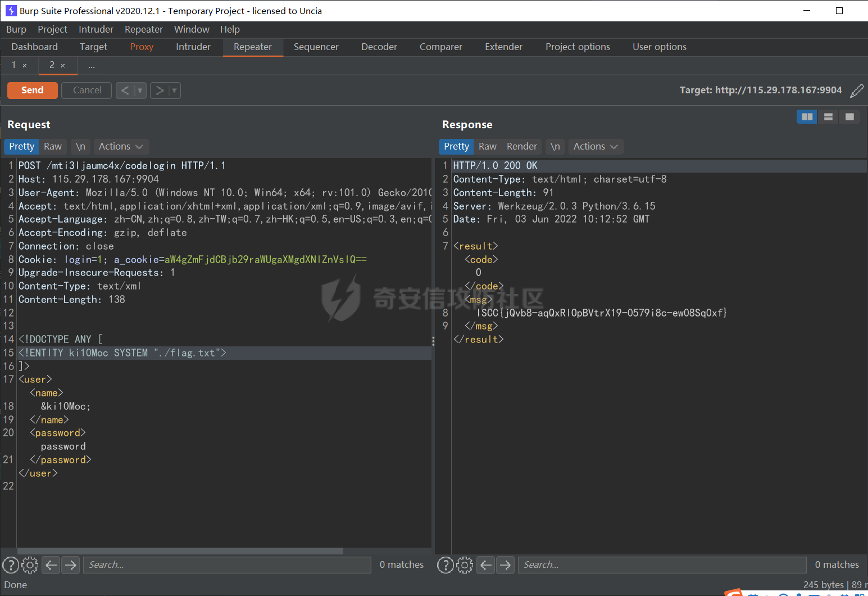This screenshot has width=868, height=596.
Task: Go to next match in Request search
Action: click(x=70, y=565)
